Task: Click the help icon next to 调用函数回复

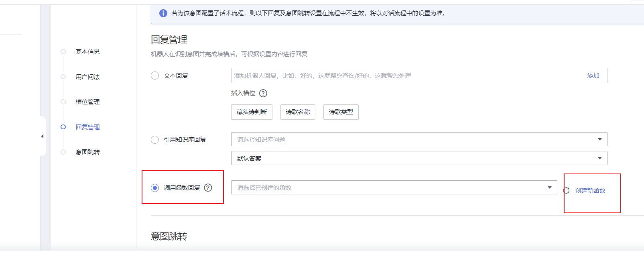Action: (x=208, y=188)
